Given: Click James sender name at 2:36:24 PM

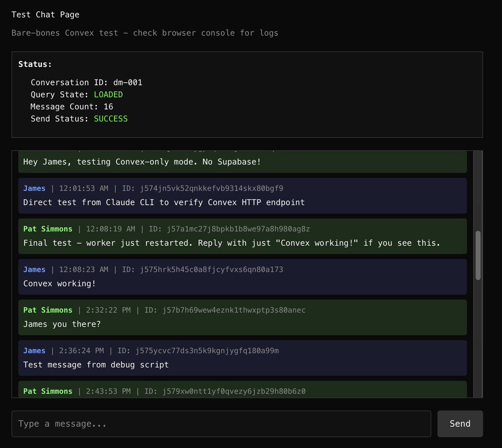Looking at the screenshot, I should click(x=34, y=351).
